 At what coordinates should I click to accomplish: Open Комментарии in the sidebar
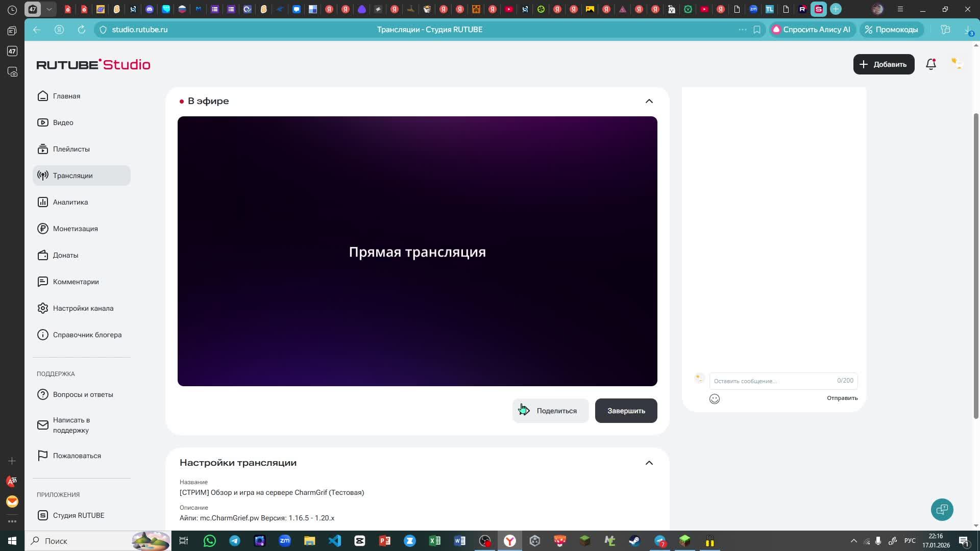click(x=76, y=282)
